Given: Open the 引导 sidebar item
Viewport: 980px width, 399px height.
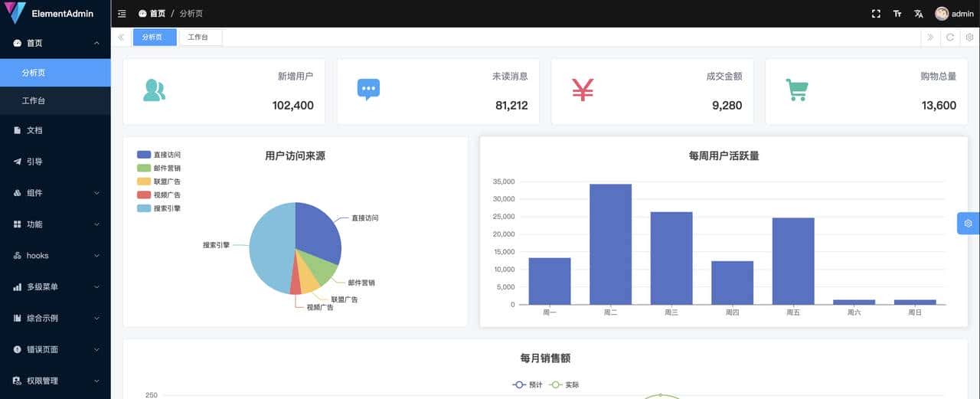Looking at the screenshot, I should click(x=55, y=162).
